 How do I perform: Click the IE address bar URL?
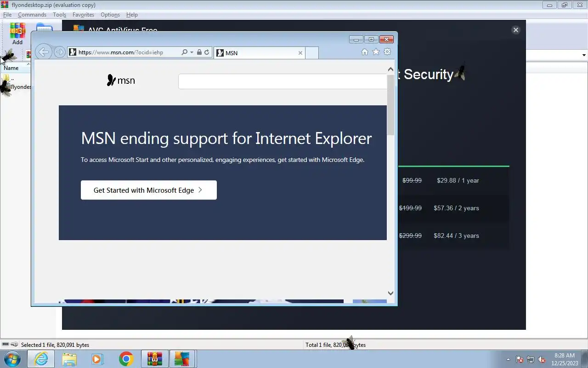(121, 52)
